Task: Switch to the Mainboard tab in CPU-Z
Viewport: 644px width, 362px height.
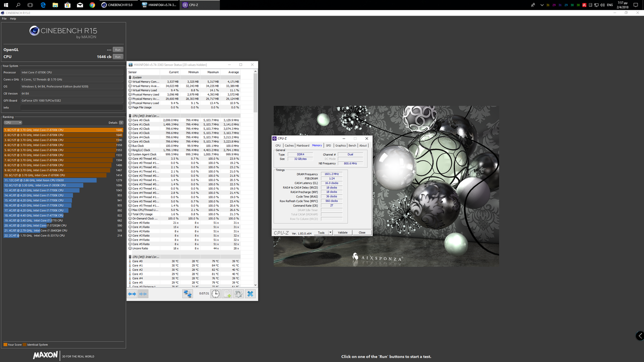Action: pos(303,145)
